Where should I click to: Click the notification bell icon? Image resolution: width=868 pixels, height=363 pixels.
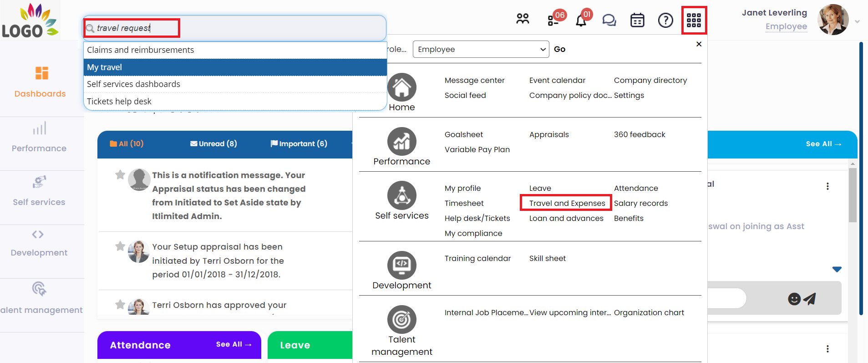581,21
